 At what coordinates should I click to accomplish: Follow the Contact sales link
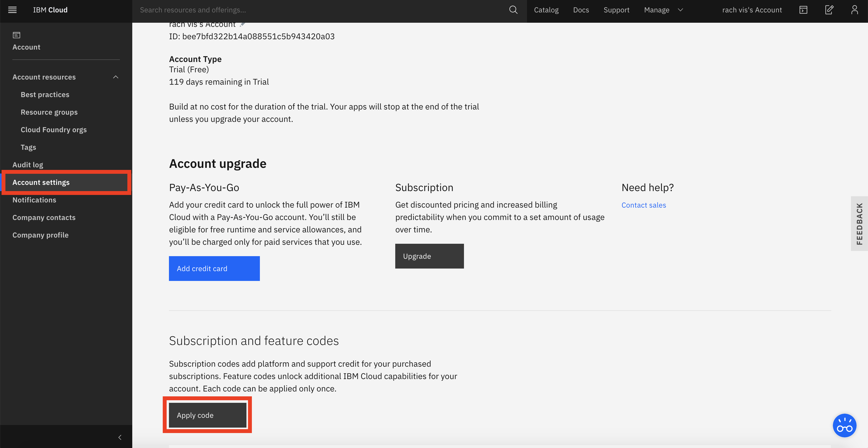643,205
